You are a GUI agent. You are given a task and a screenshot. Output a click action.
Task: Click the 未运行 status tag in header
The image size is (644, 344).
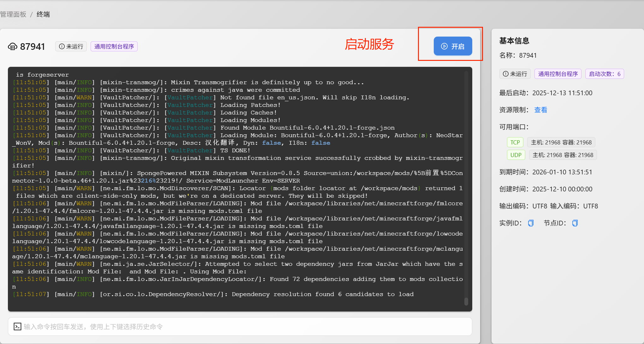point(71,46)
